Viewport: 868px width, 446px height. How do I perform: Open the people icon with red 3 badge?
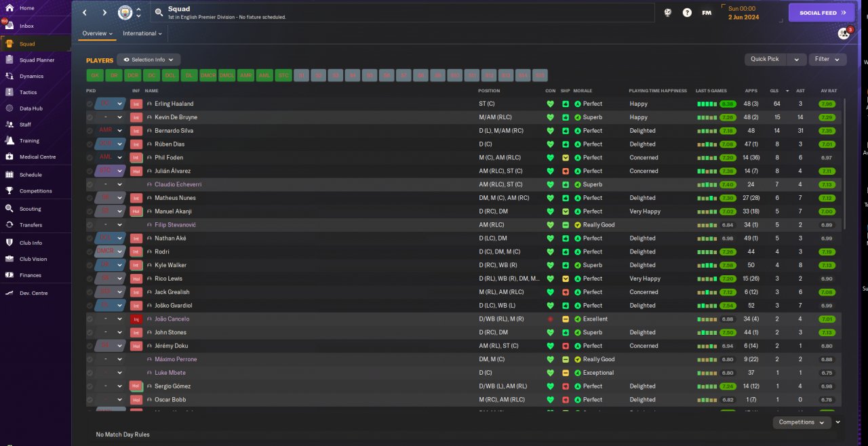844,33
